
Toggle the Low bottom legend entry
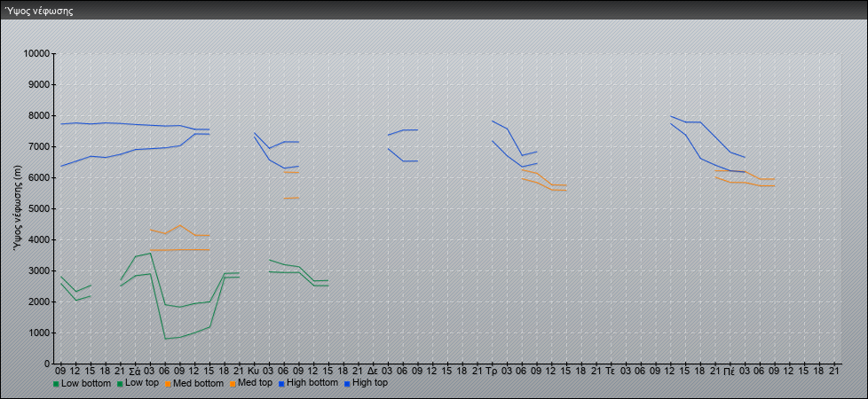[x=82, y=383]
